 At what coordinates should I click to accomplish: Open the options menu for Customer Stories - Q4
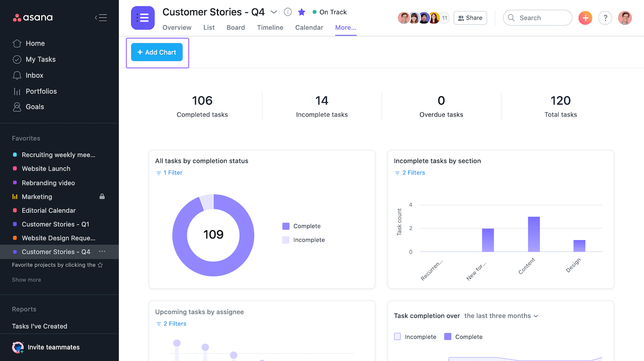click(102, 251)
